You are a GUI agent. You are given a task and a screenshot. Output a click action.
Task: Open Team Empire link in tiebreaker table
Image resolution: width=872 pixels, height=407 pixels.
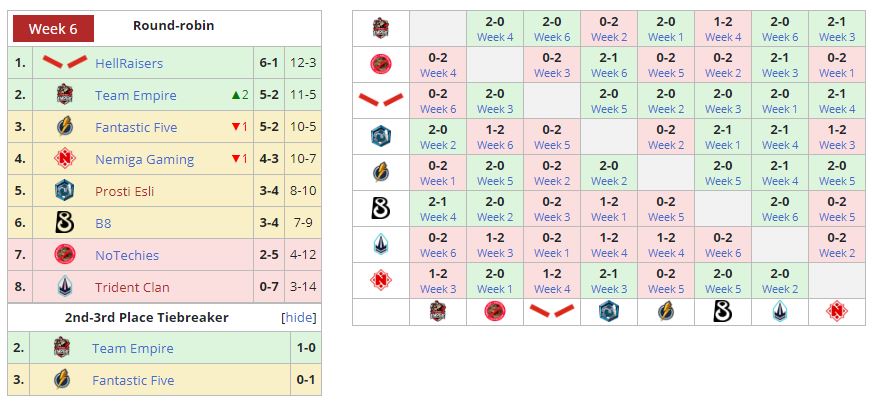tap(132, 348)
